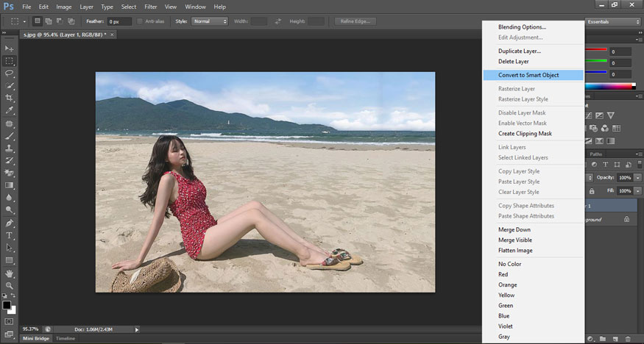The height and width of the screenshot is (344, 644).
Task: Select the Zoom tool
Action: pos(10,285)
